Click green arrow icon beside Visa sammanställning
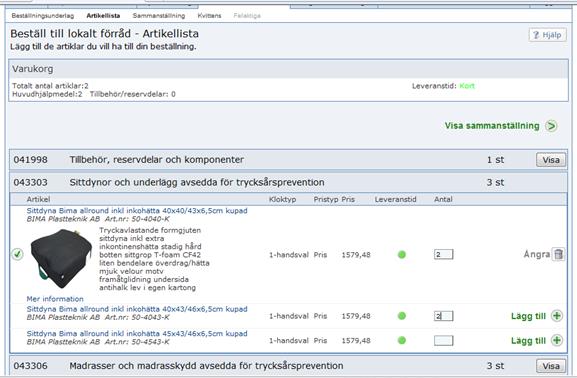Screen dimensions: 577x378 tap(551, 126)
